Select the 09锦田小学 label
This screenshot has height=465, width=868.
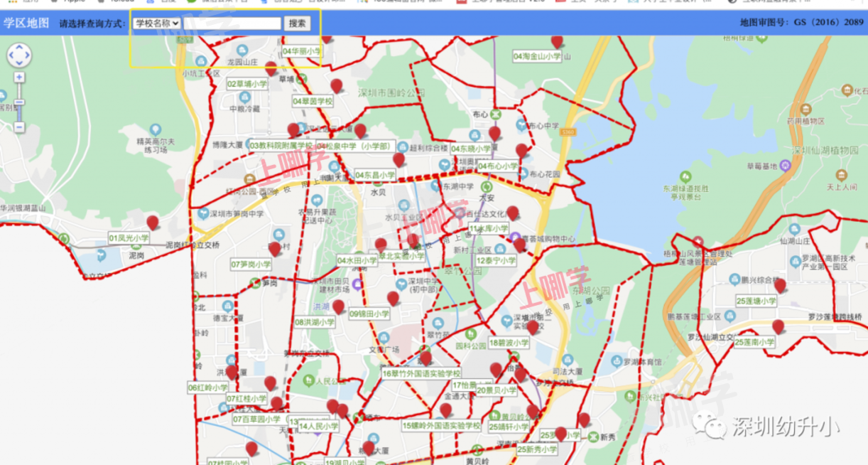(x=369, y=314)
